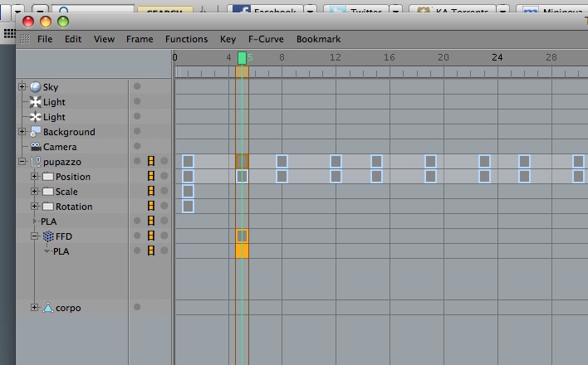Expand the corpo tree item
This screenshot has height=365, width=588.
(x=35, y=307)
